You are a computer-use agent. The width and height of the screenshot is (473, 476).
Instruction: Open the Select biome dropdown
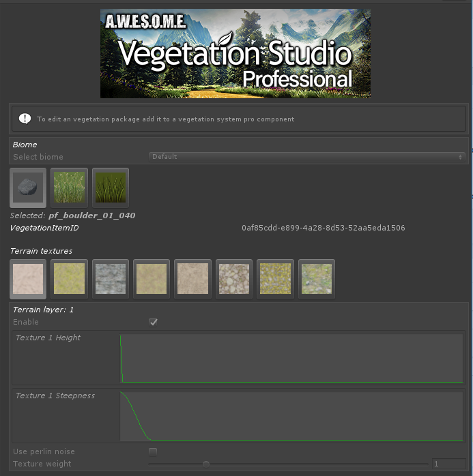[307, 157]
